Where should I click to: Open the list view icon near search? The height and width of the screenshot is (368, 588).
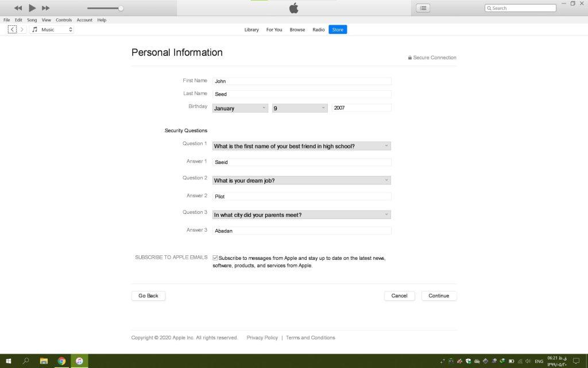click(x=423, y=8)
